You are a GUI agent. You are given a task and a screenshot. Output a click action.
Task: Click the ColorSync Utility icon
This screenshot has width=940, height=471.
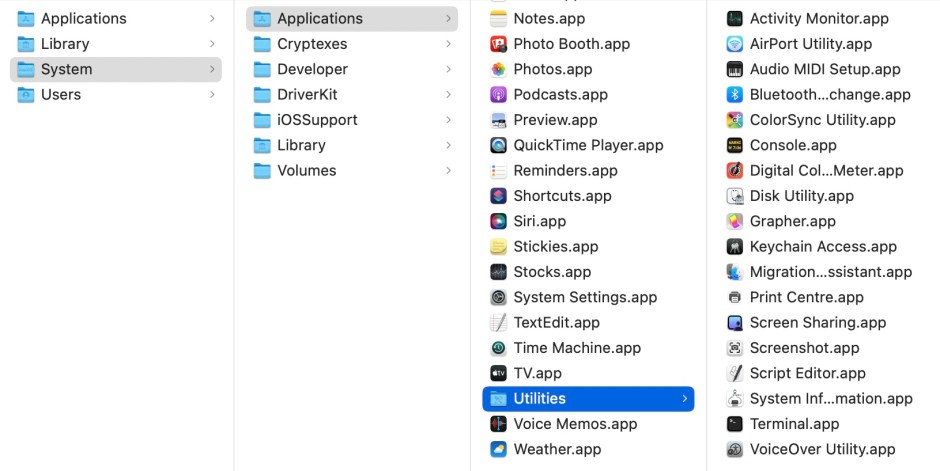tap(734, 120)
